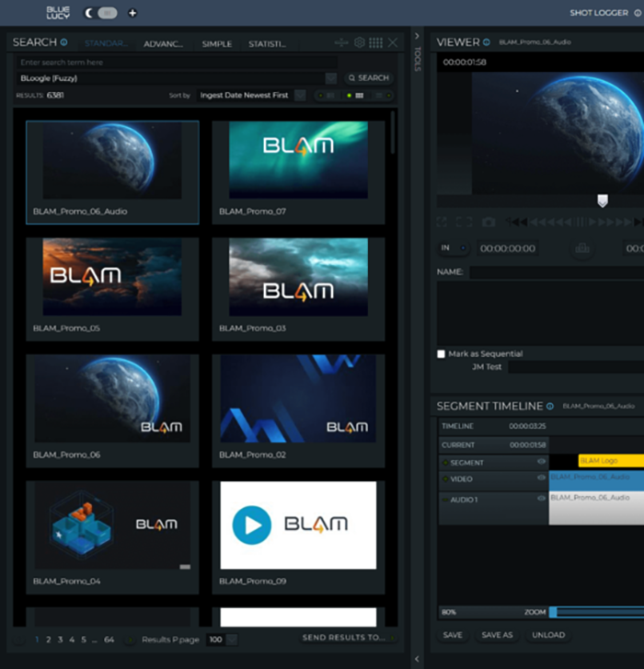The width and height of the screenshot is (644, 669).
Task: Click the collapse chevron at bottom of Tools bar
Action: tap(417, 659)
